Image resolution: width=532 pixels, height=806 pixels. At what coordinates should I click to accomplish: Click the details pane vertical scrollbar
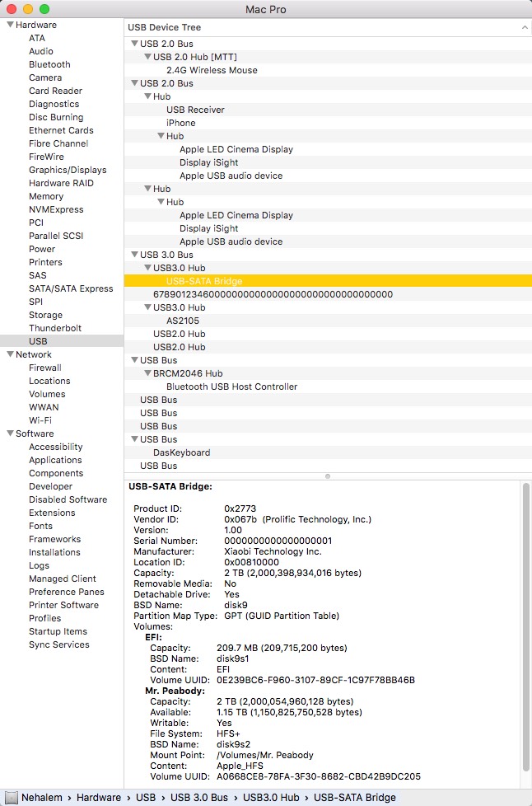pos(526,627)
